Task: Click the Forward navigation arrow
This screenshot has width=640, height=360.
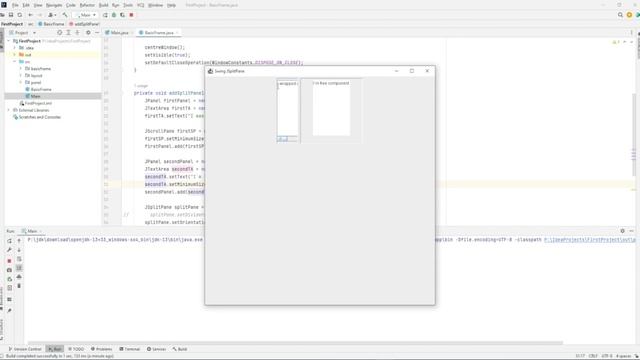Action: tap(40, 15)
